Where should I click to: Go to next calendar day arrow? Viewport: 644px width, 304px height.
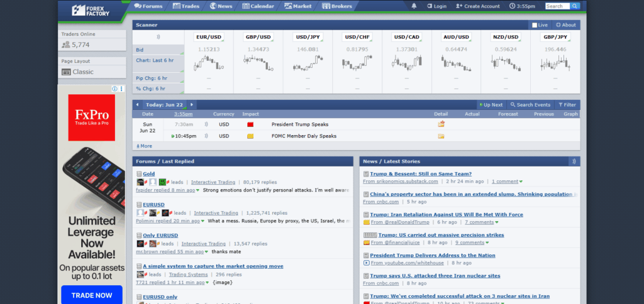[x=191, y=105]
